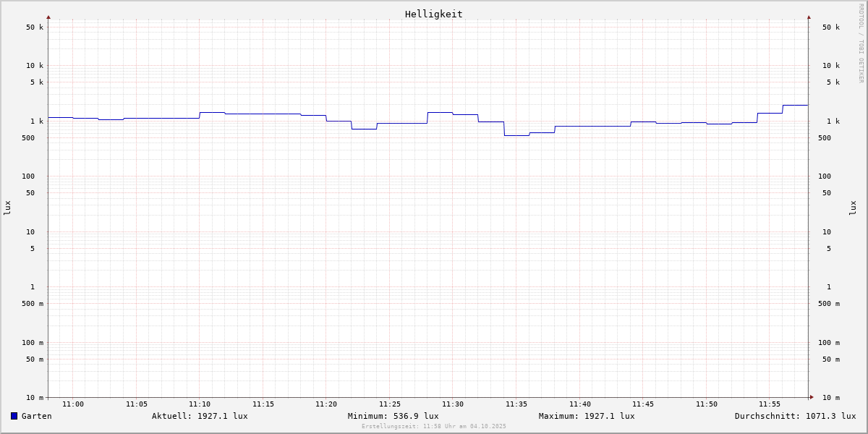Click the left axis lux unit label
The width and height of the screenshot is (868, 434).
click(7, 208)
